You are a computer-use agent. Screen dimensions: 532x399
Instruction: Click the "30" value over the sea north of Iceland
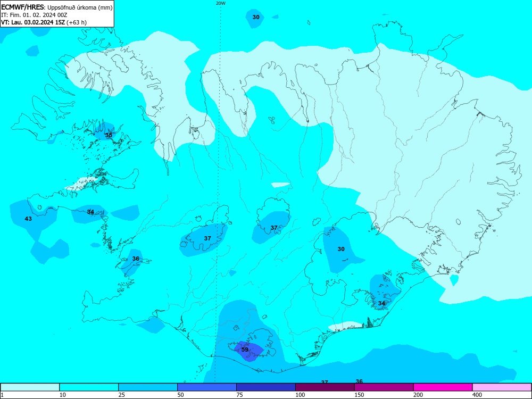256,17
